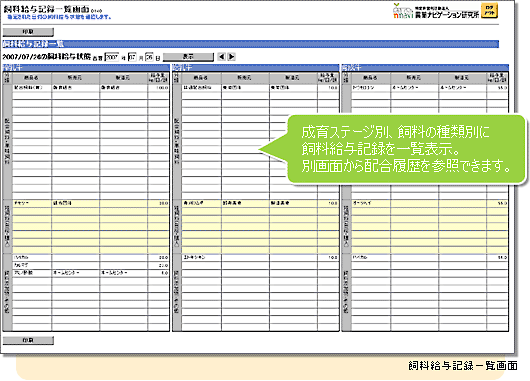The height and width of the screenshot is (381, 530).
Task: Click the top print button
Action: click(28, 32)
